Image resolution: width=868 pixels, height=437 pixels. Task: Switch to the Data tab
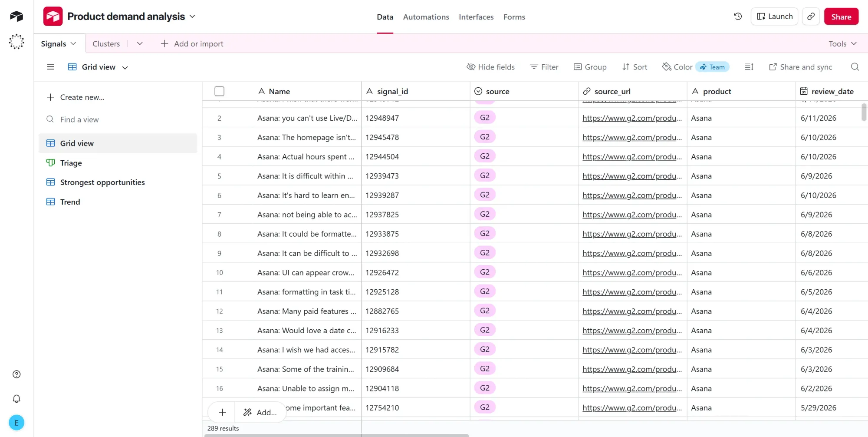pos(385,17)
